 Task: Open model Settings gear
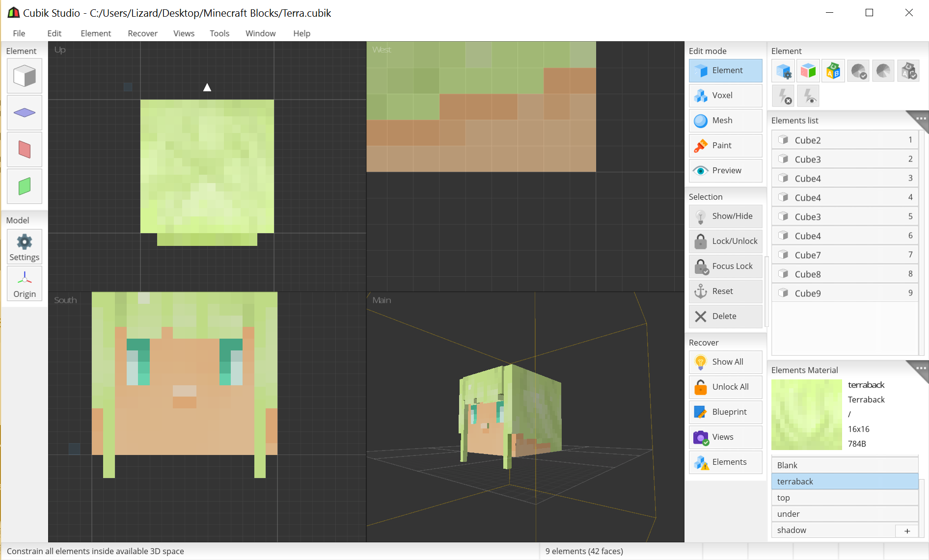(25, 247)
